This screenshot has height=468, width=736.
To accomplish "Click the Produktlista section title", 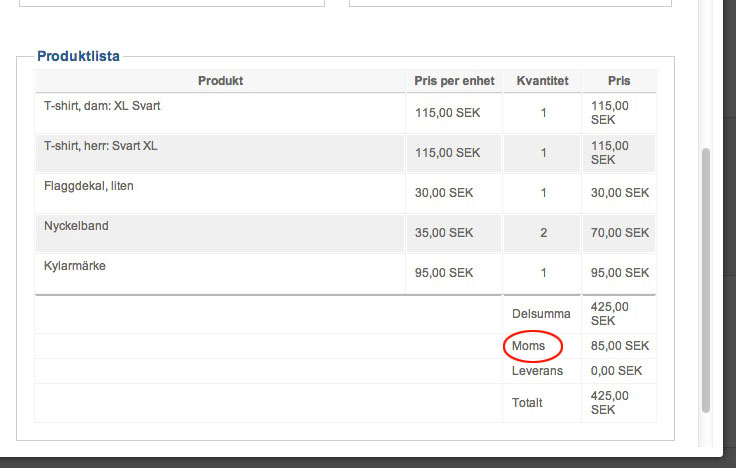I will (78, 57).
